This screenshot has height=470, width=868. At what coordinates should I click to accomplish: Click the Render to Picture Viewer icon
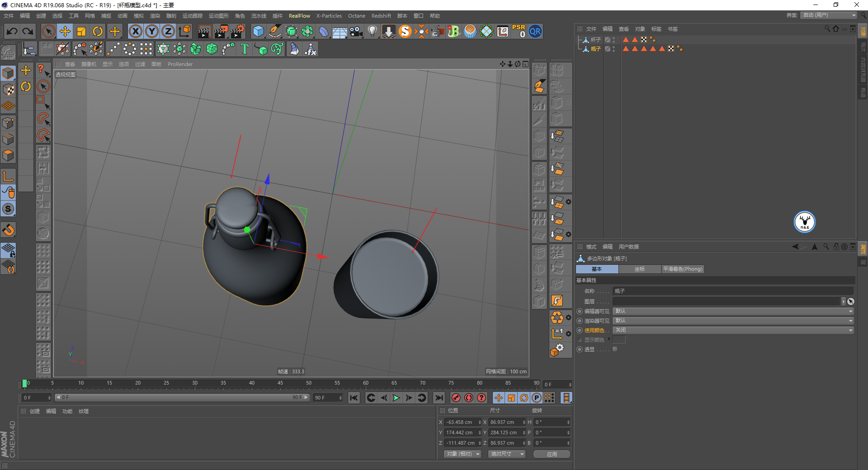(x=221, y=31)
